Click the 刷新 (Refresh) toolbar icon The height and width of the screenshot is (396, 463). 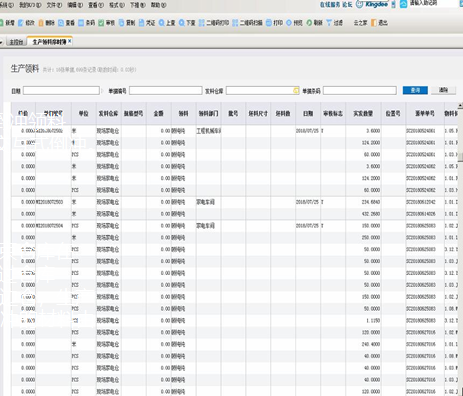coord(309,23)
